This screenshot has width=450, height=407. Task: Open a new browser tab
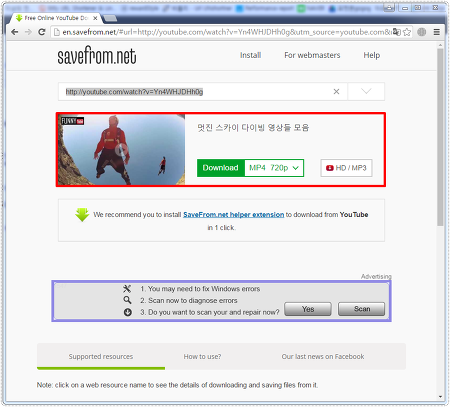[111, 18]
